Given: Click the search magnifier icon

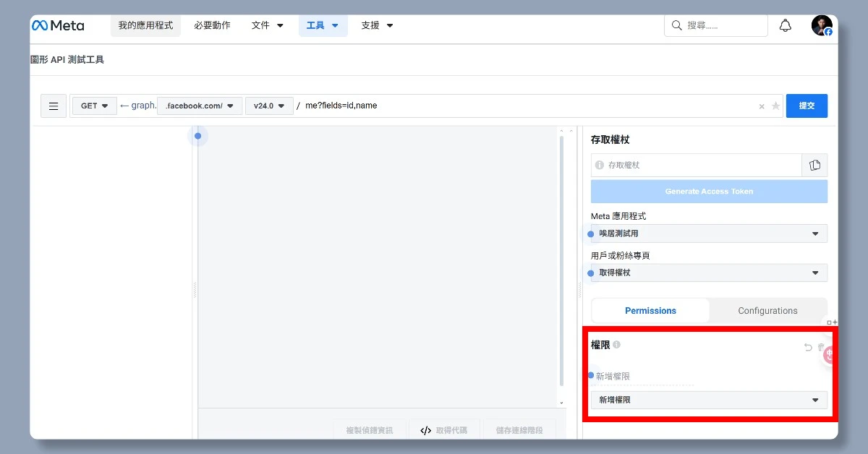Looking at the screenshot, I should (x=676, y=25).
